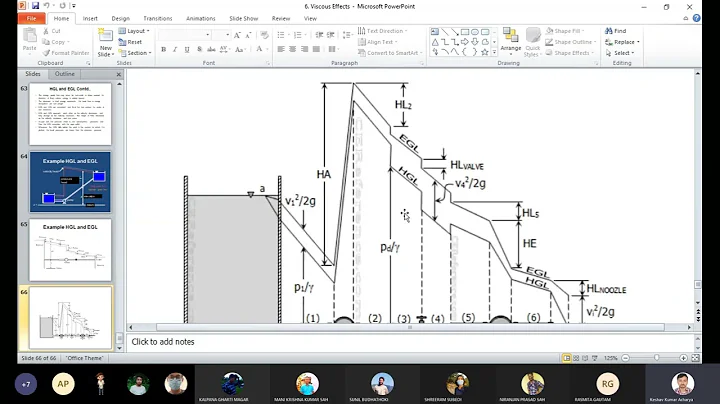720x404 pixels.
Task: Switch to the Design ribbon tab
Action: coord(120,18)
